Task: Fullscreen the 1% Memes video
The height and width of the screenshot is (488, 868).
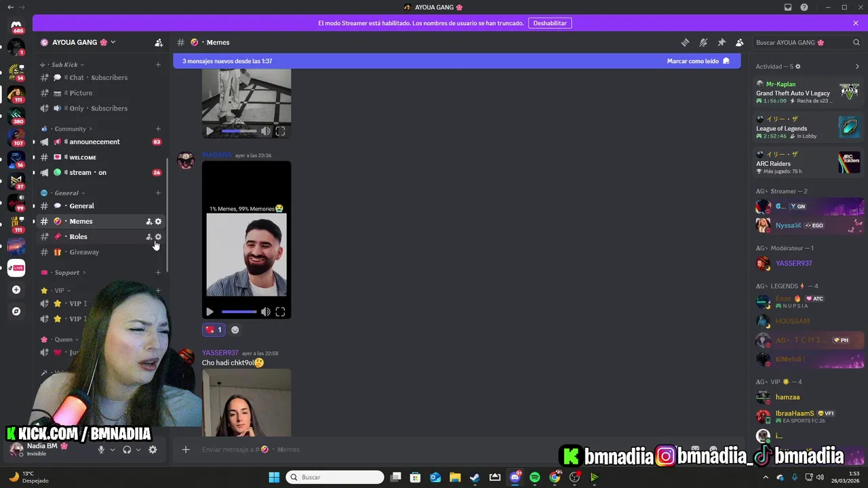Action: [280, 312]
